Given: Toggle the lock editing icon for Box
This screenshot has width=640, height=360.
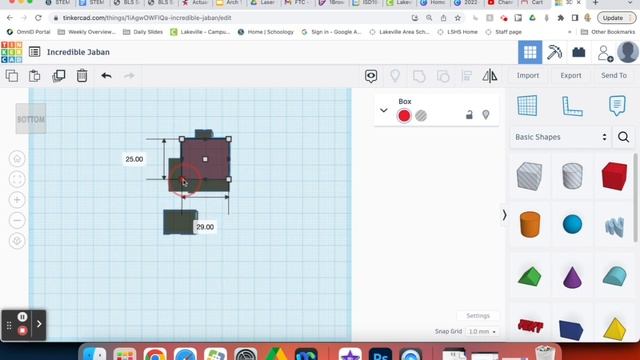Looking at the screenshot, I should click(469, 115).
